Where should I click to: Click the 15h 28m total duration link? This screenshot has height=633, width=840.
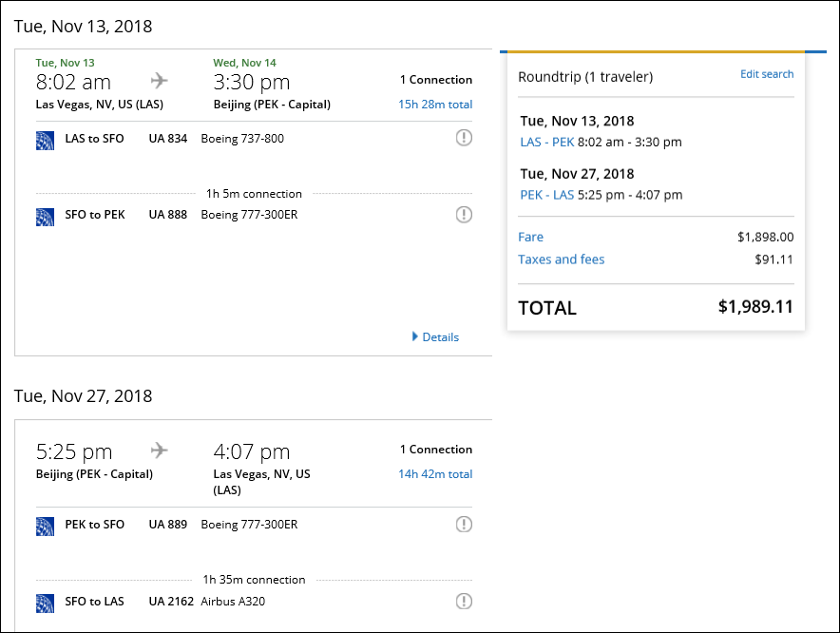(x=435, y=105)
